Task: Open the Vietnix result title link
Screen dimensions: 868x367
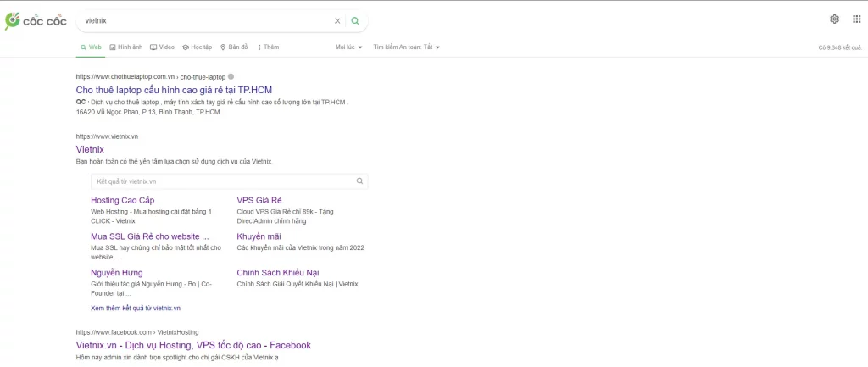Action: click(90, 149)
